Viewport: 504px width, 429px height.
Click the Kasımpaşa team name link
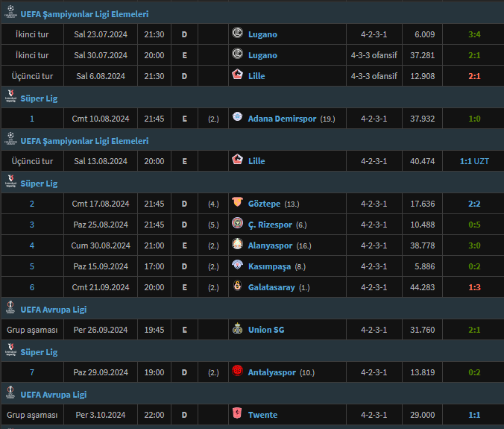click(x=270, y=266)
